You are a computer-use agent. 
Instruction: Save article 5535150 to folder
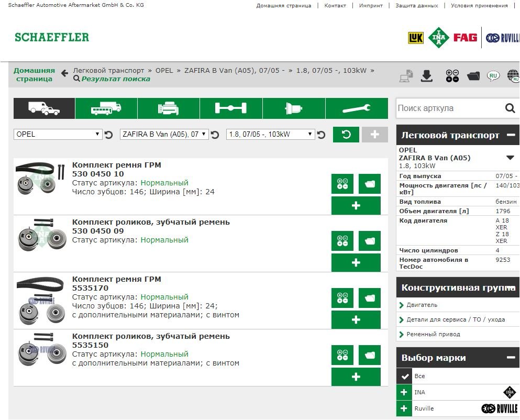click(370, 355)
